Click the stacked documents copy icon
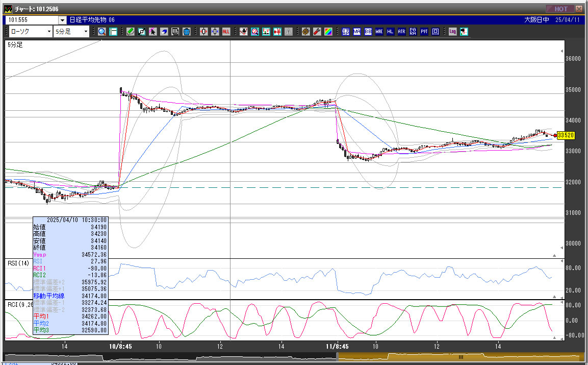 coord(175,32)
